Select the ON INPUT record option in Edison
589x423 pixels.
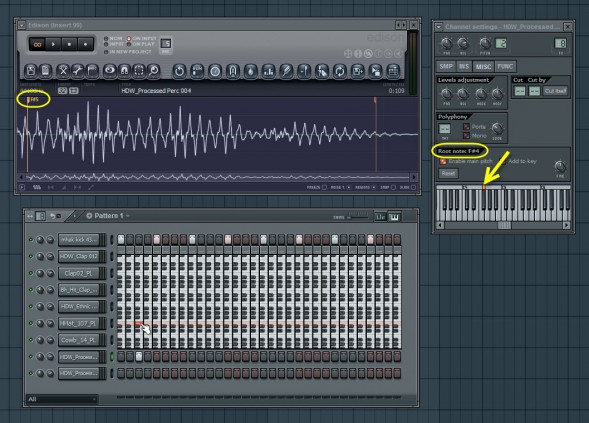click(142, 38)
